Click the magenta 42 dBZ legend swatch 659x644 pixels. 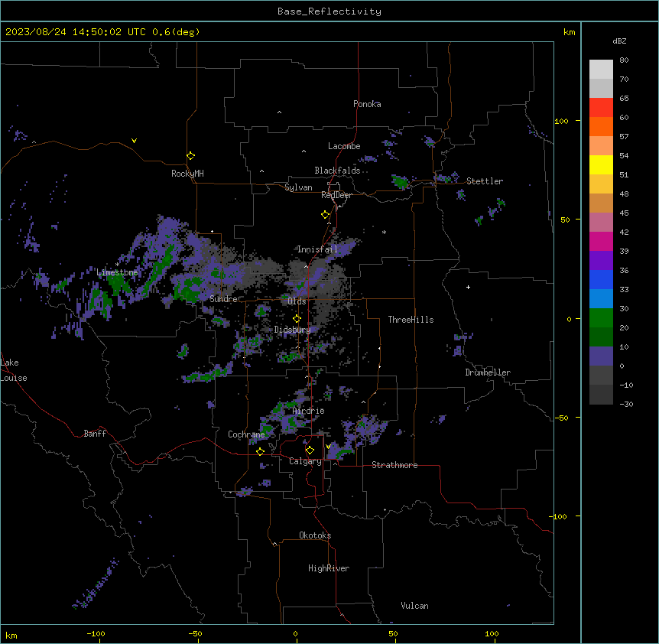[601, 241]
